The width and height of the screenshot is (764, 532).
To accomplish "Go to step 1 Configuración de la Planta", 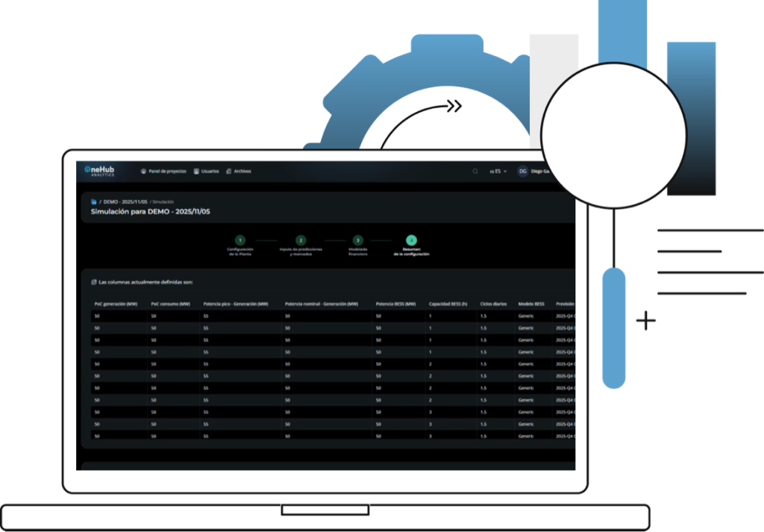I will (x=240, y=240).
